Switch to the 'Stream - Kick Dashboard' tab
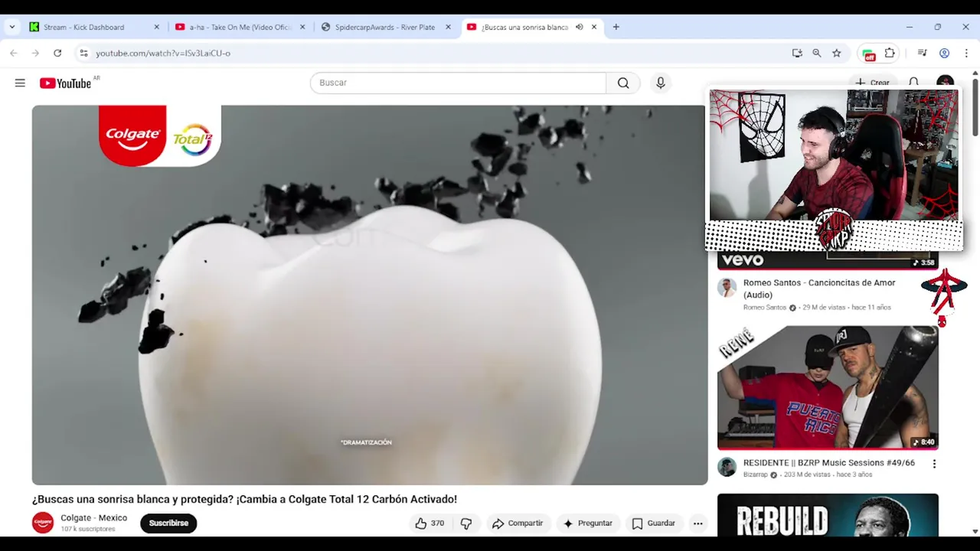 (x=93, y=27)
